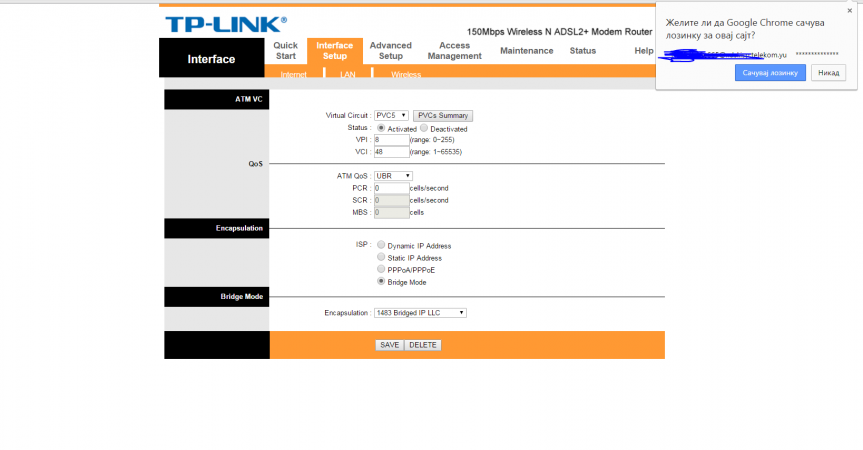Click the DELETE button
The image size is (863, 450).
click(423, 345)
